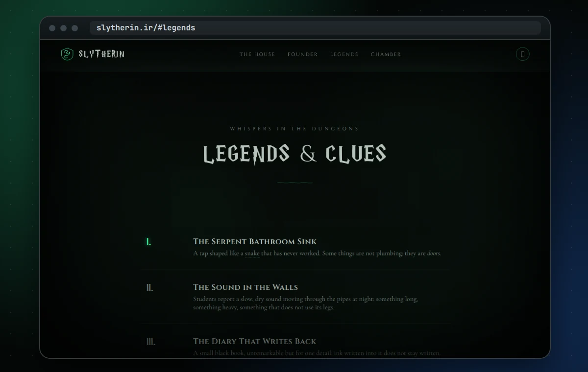Click the Roman numeral III marker
Image resolution: width=588 pixels, height=372 pixels.
tap(151, 342)
